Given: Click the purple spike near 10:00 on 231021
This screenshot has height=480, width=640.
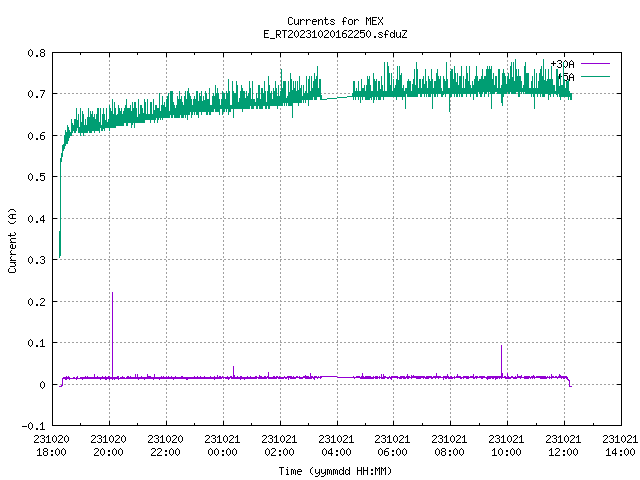Looking at the screenshot, I should click(502, 361).
